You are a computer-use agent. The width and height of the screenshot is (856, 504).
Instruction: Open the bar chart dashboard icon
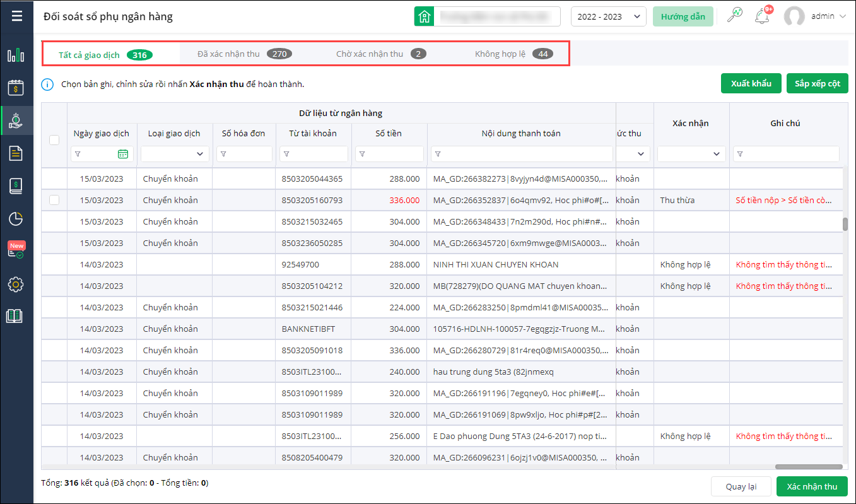pos(16,55)
